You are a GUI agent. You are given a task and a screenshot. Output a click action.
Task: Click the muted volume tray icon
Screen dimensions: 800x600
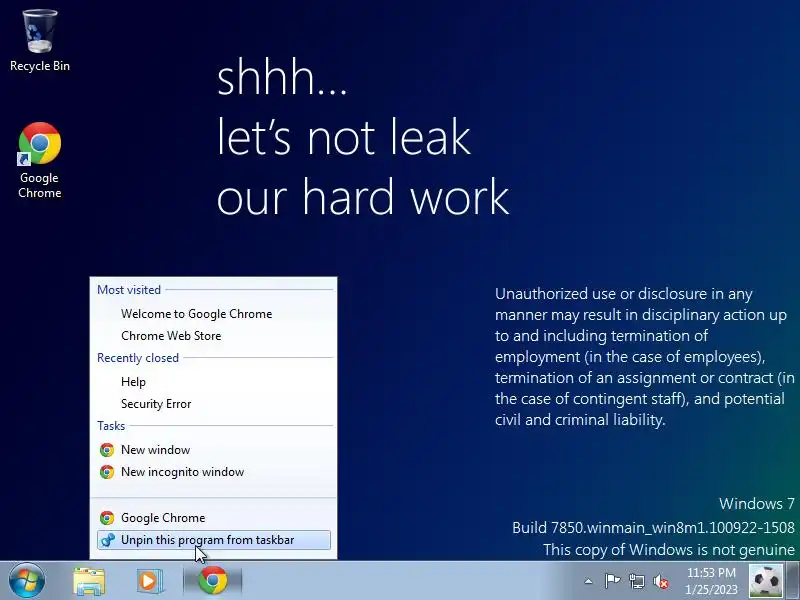(661, 581)
